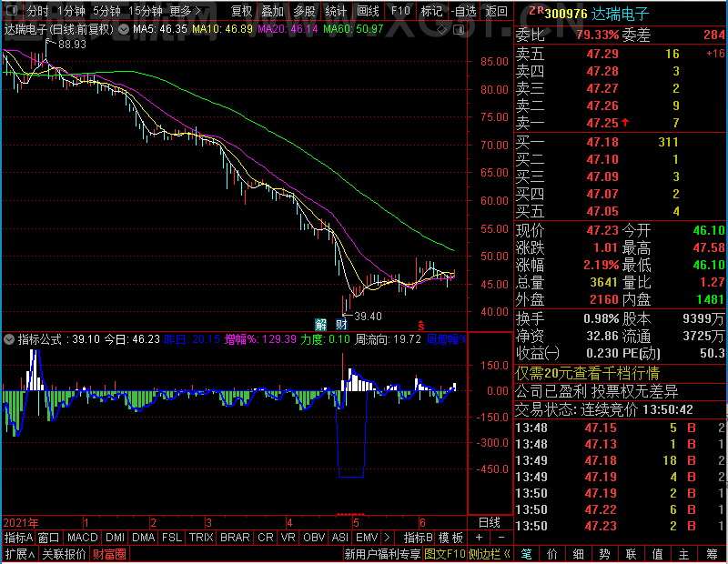Select the 笔 tick-detail sidebar tab
728x564 pixels.
tap(526, 554)
